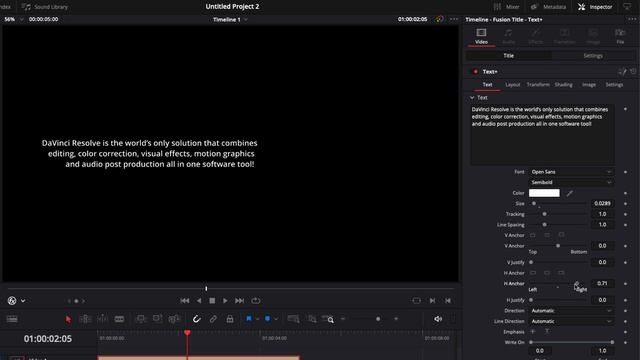
Task: Open Inspector panel three-dots options
Action: click(632, 19)
